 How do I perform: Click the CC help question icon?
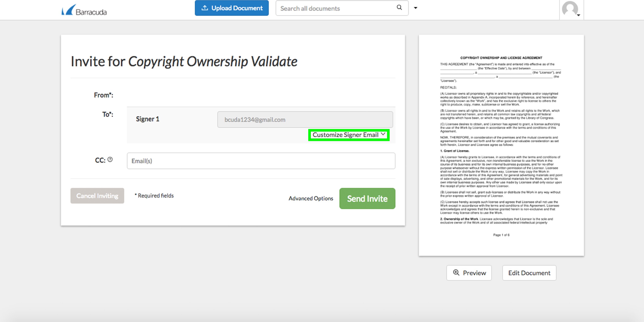pyautogui.click(x=110, y=159)
